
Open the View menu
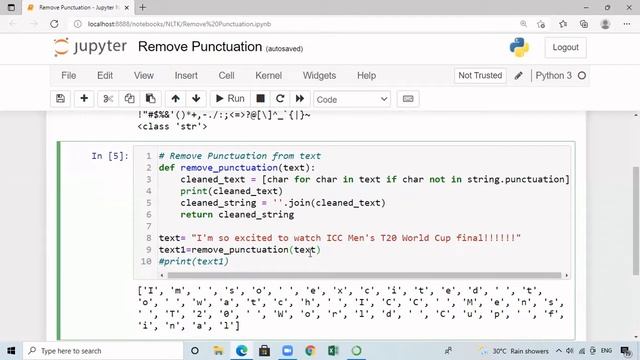pos(144,76)
